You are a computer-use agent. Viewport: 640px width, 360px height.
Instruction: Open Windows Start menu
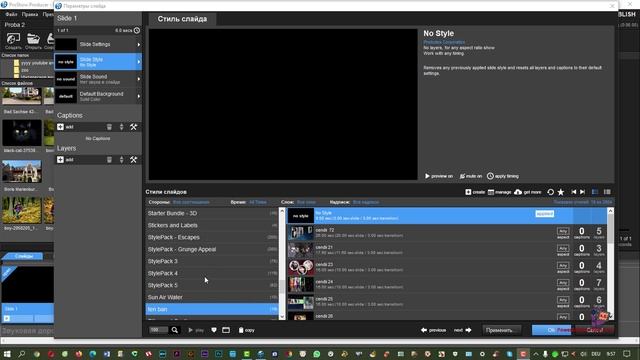[x=7, y=354]
